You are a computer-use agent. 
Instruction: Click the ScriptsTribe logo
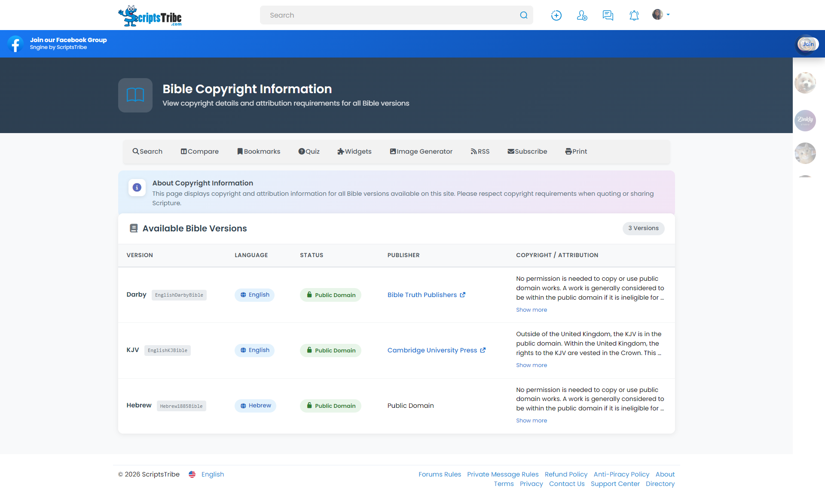pos(150,15)
